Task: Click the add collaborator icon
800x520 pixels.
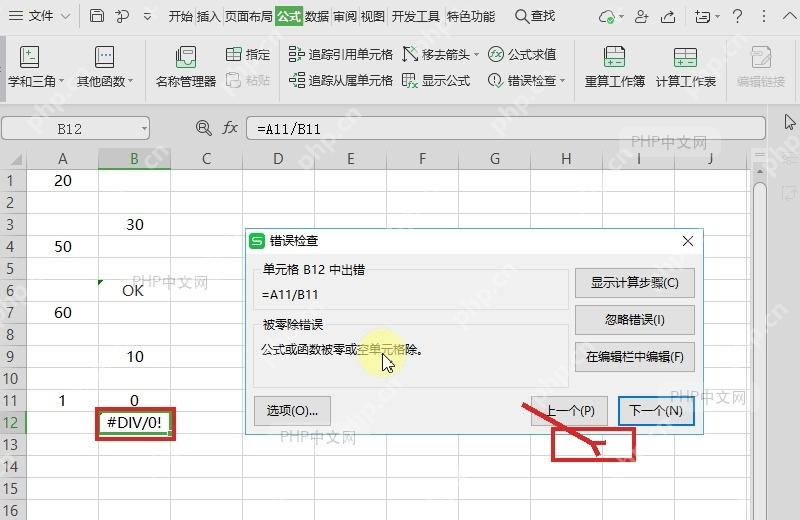Action: [x=641, y=17]
